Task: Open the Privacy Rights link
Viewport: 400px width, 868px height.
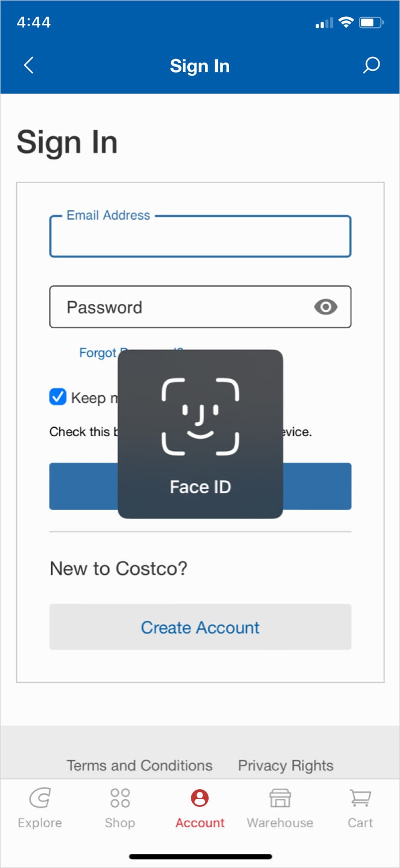Action: tap(285, 765)
